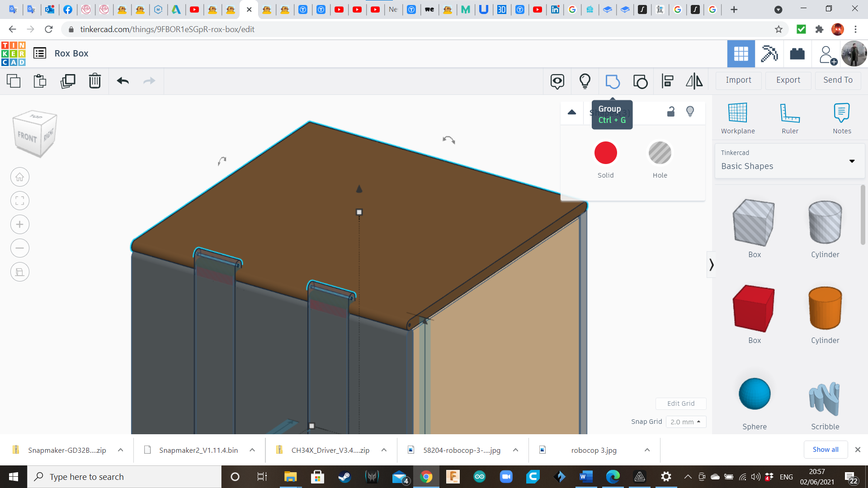868x488 pixels.
Task: Click the Duplicate and repeat icon
Action: coord(68,81)
